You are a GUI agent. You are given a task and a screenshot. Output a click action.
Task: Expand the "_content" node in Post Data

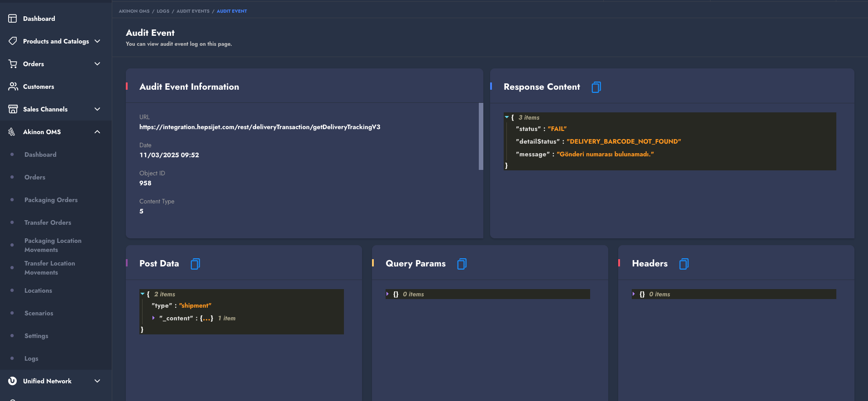[x=154, y=318]
